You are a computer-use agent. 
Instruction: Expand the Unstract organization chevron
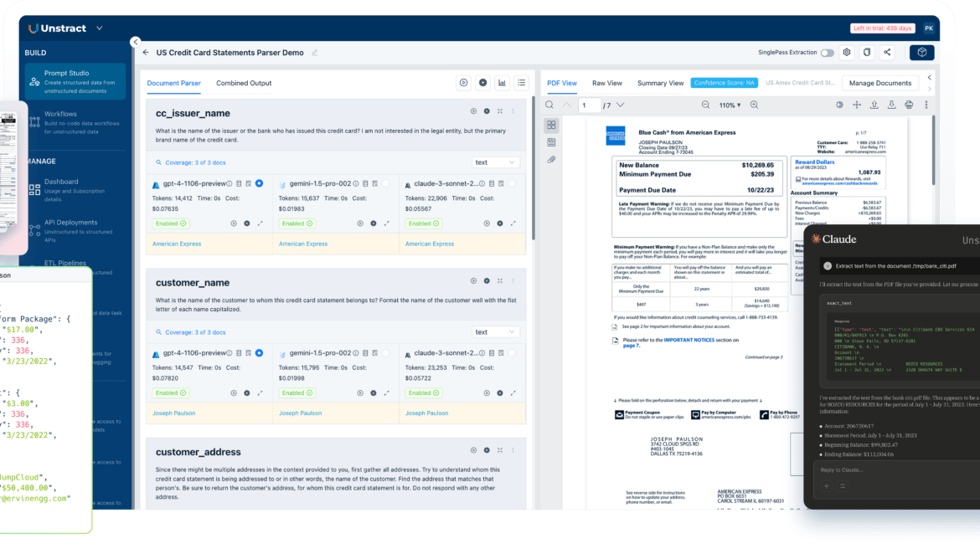click(100, 28)
